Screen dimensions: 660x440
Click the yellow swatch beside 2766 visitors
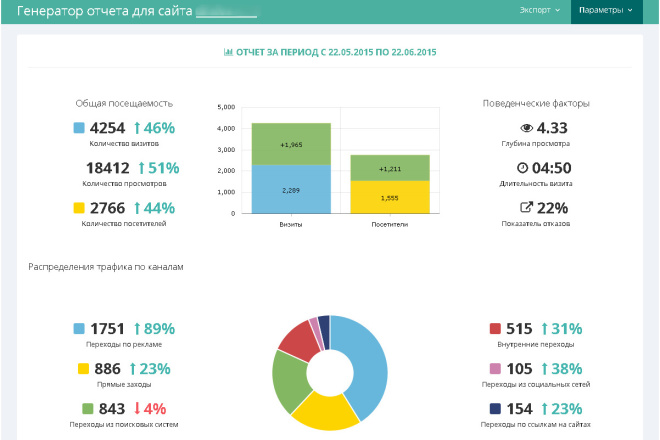pyautogui.click(x=79, y=208)
